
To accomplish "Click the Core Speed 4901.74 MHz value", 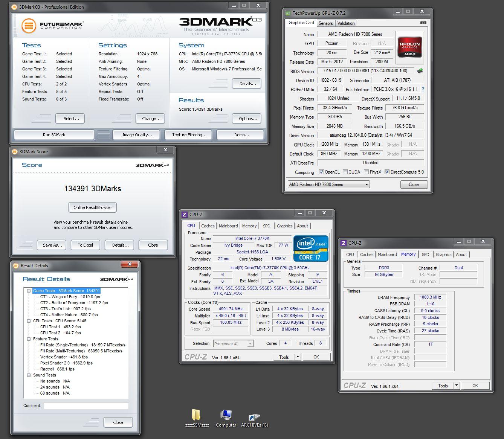I will point(231,309).
